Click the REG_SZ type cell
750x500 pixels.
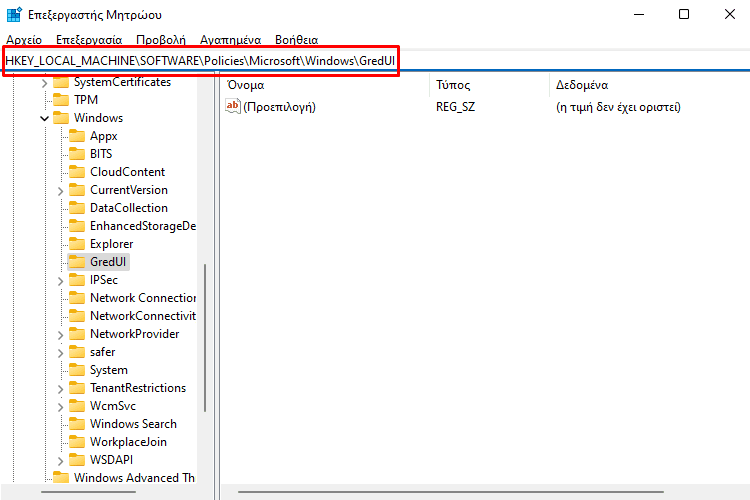pos(455,107)
